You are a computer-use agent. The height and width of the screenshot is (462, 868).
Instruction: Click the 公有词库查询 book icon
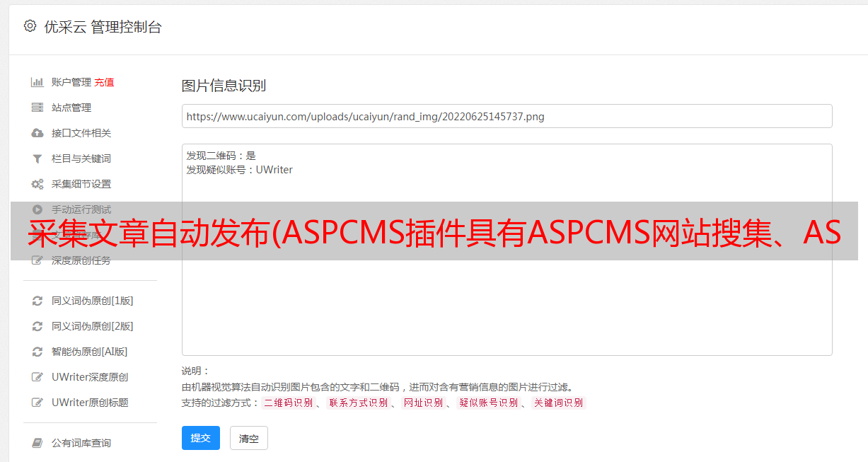[37, 443]
